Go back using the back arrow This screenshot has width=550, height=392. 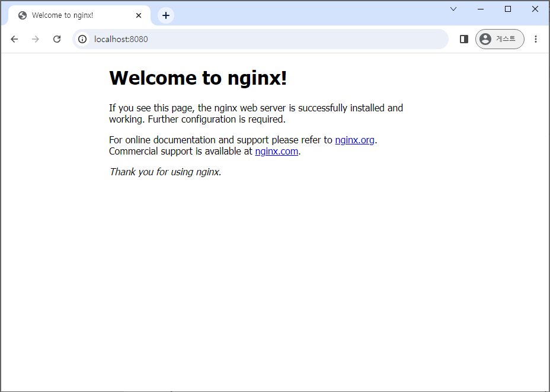[x=14, y=39]
